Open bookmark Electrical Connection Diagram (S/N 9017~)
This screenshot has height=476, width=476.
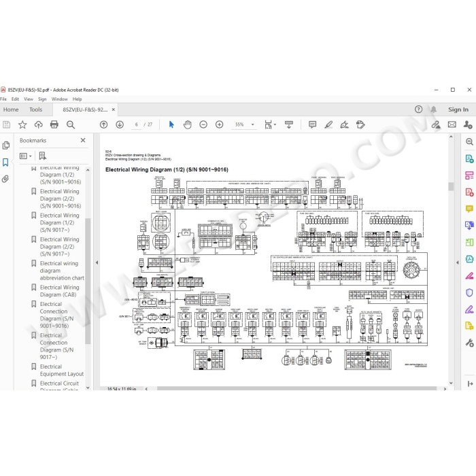pyautogui.click(x=56, y=346)
